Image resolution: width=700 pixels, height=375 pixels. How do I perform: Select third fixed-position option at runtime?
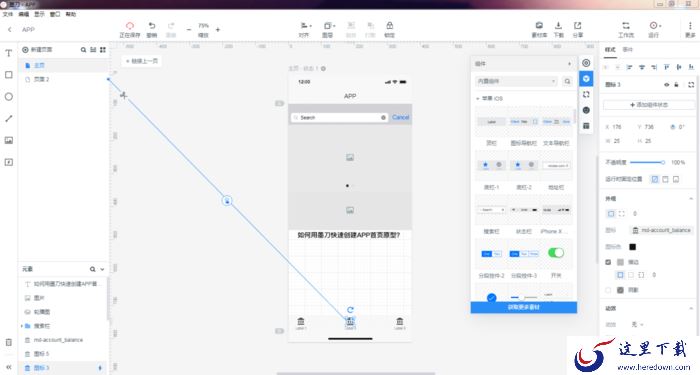(x=676, y=179)
